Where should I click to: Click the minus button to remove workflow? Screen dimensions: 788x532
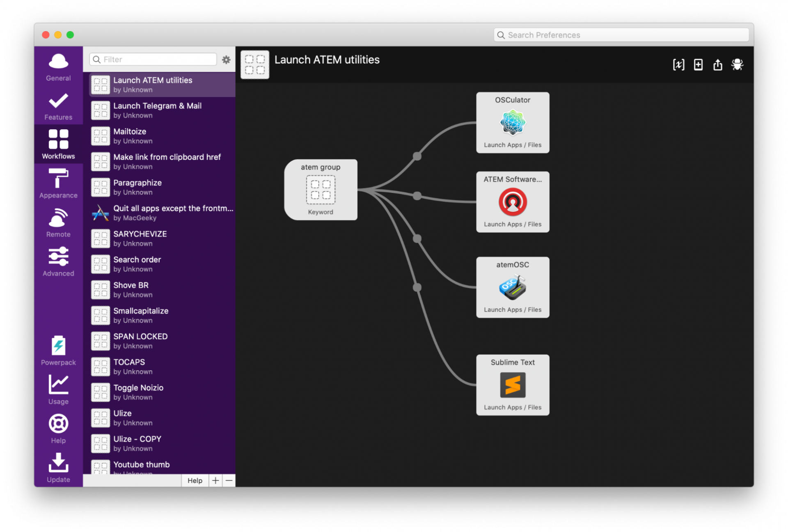click(229, 480)
